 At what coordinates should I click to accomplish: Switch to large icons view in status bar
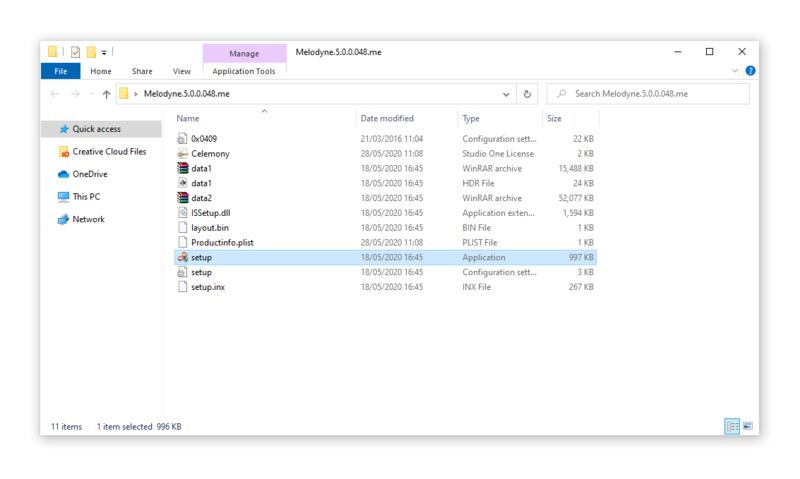(747, 427)
